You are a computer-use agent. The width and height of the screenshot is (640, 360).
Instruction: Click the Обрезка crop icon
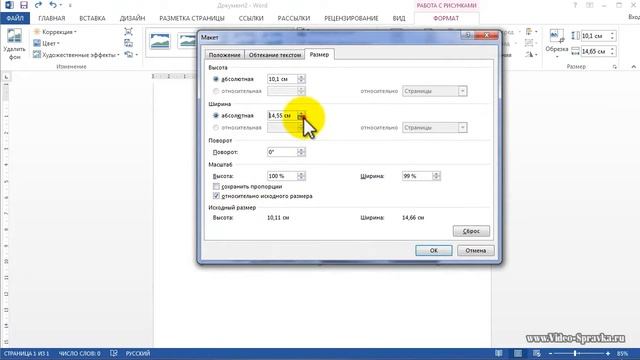[556, 36]
